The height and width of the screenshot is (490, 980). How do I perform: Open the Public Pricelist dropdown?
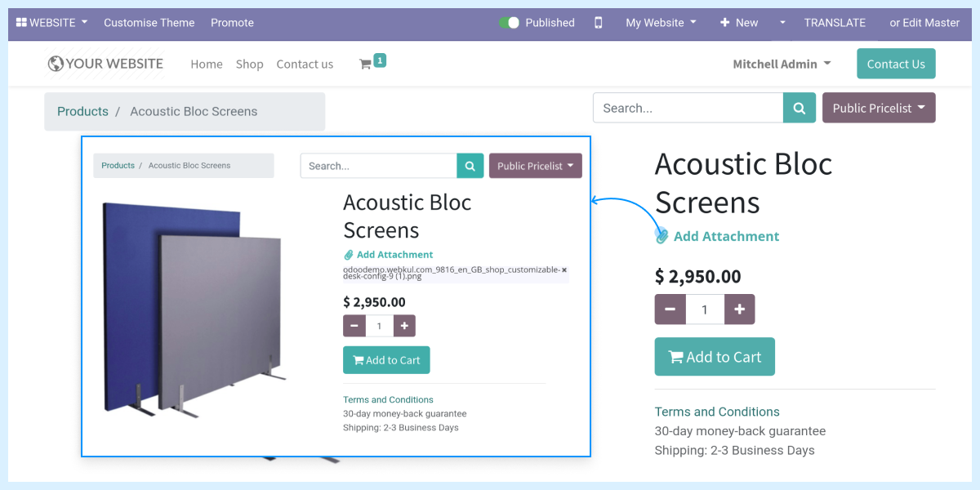pyautogui.click(x=879, y=107)
